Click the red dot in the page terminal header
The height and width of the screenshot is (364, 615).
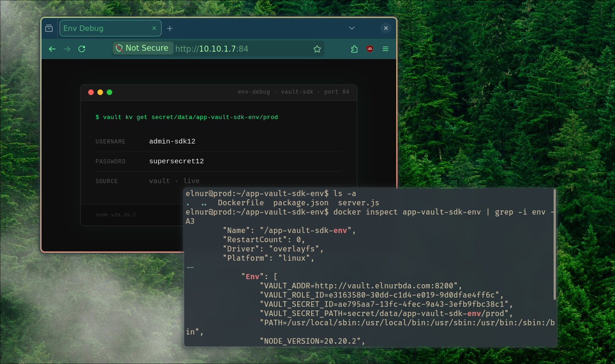click(91, 92)
